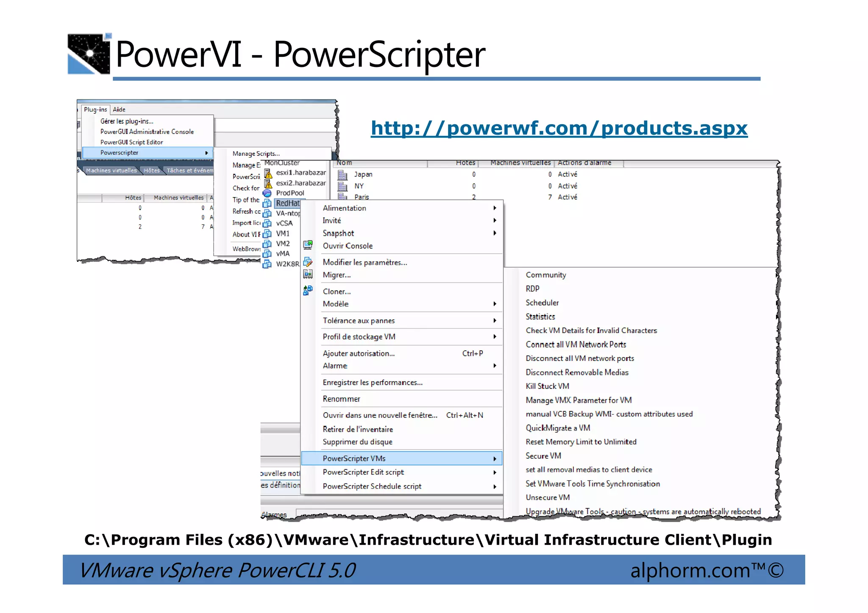This screenshot has width=868, height=613.
Task: Select the Powerscripter plug-in menu item
Action: [x=147, y=153]
